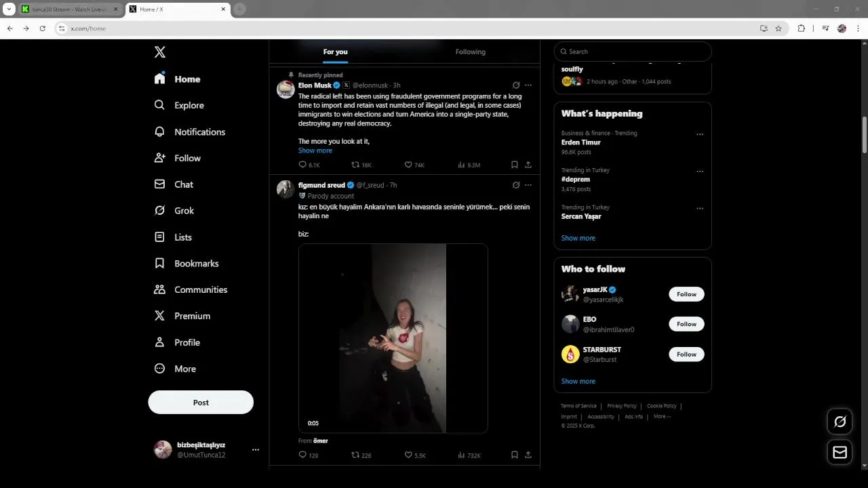This screenshot has width=868, height=488.
Task: Open the #deprem trending topic
Action: pos(576,180)
